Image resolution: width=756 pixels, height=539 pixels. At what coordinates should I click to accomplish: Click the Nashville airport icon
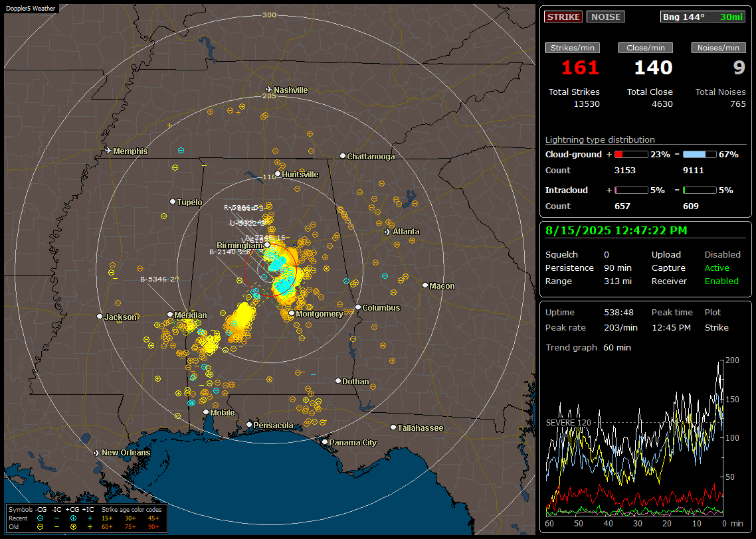pyautogui.click(x=268, y=90)
